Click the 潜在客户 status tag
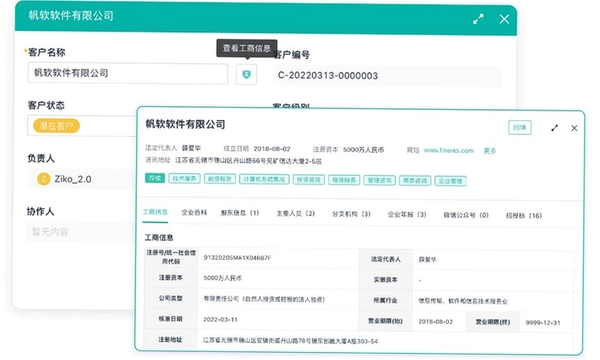The width and height of the screenshot is (600, 360). (x=57, y=126)
